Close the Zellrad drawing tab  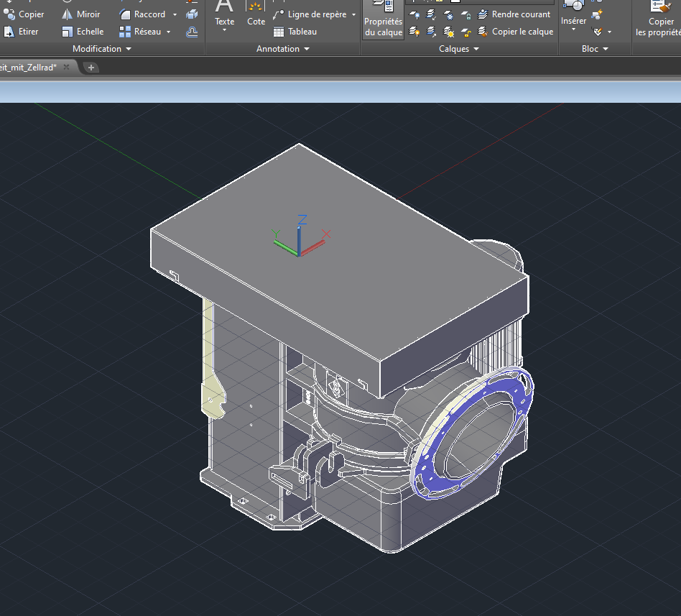(x=66, y=67)
